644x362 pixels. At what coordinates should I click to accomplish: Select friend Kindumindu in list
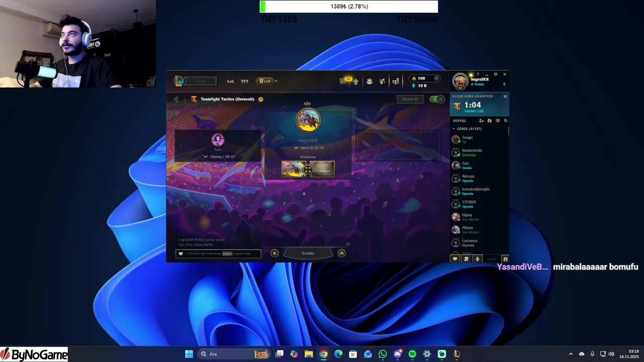coord(478,152)
